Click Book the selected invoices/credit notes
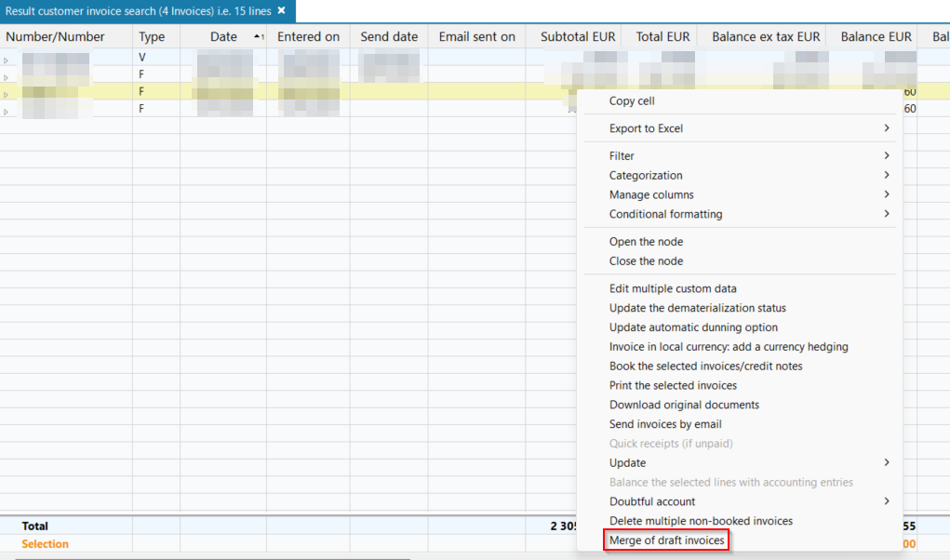Viewport: 950px width, 560px height. [705, 366]
